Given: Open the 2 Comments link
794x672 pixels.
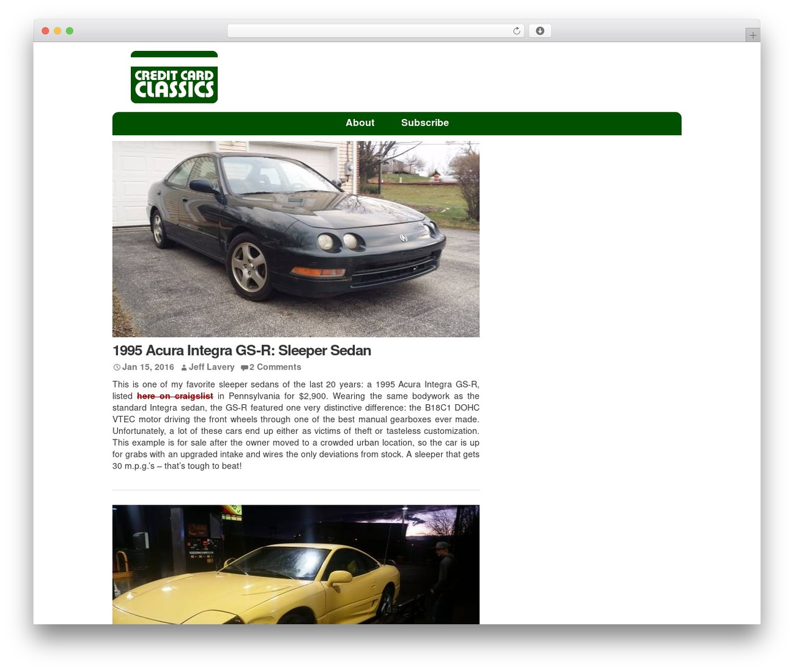Looking at the screenshot, I should click(275, 367).
